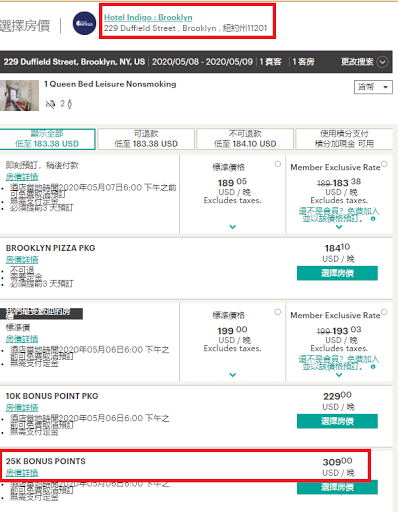Click the Queen Bed room thumbnail photo
Viewport: 398px width, 512px height.
19,95
